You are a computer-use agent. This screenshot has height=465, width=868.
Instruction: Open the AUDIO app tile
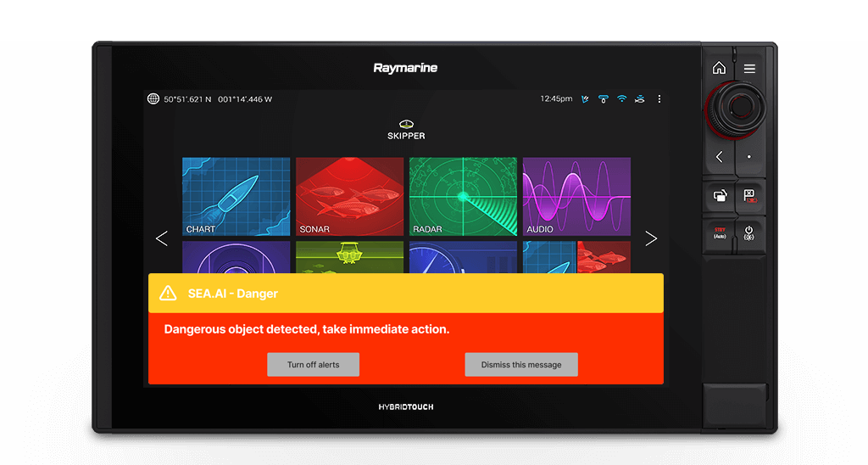click(576, 197)
